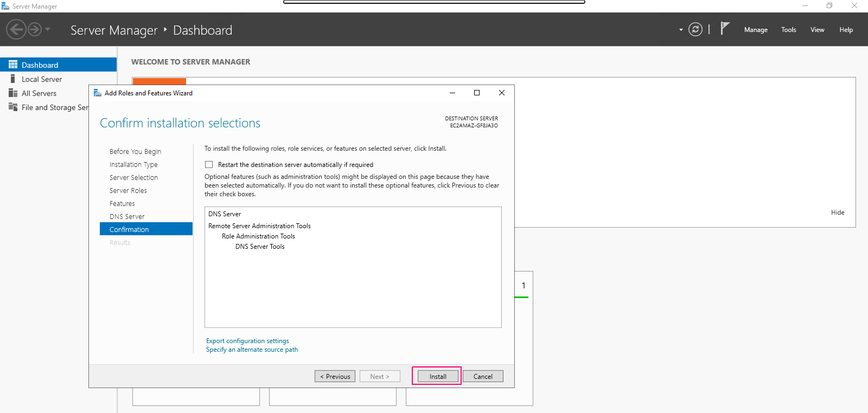Click Server Manager in the header breadcrumb

pyautogui.click(x=114, y=30)
